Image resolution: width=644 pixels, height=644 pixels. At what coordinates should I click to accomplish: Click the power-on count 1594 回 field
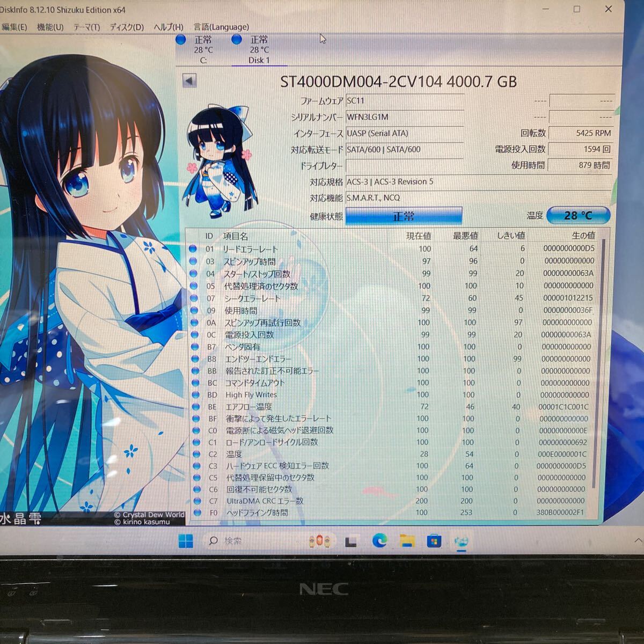581,149
